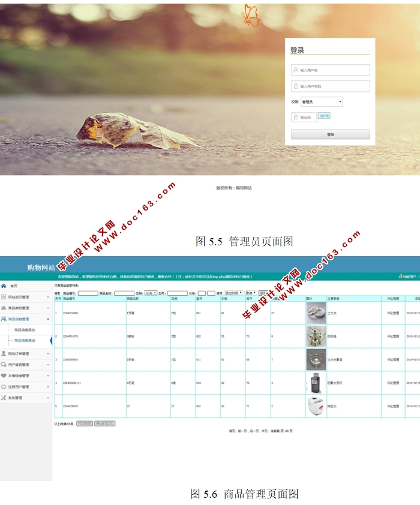Screen dimensions: 420x505
Task: Open the 权限 管理员 dropdown
Action: click(x=322, y=102)
